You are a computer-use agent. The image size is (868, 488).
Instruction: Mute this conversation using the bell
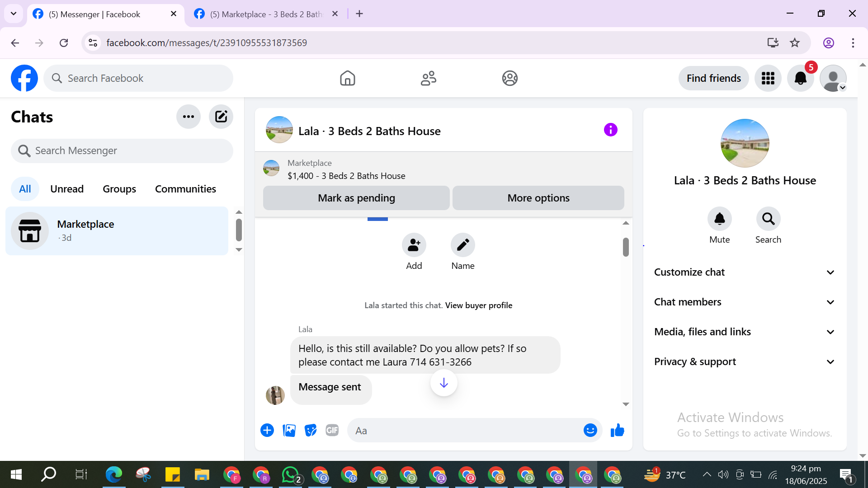(x=720, y=219)
